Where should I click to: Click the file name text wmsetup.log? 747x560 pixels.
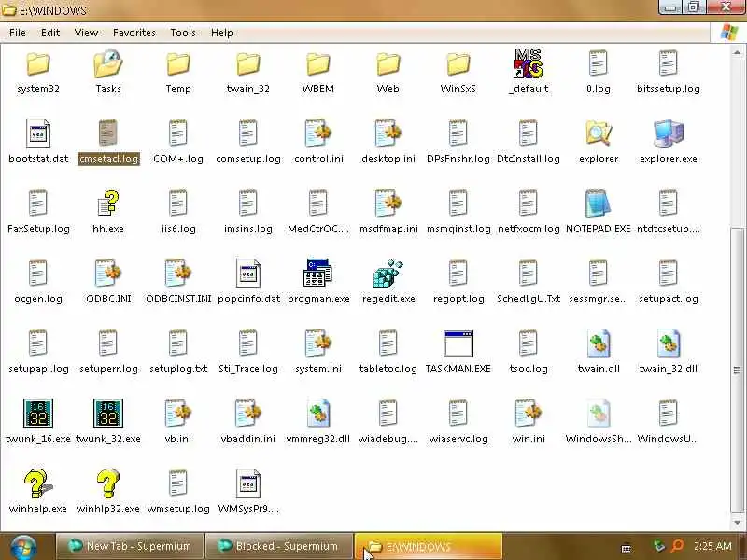[x=178, y=509]
